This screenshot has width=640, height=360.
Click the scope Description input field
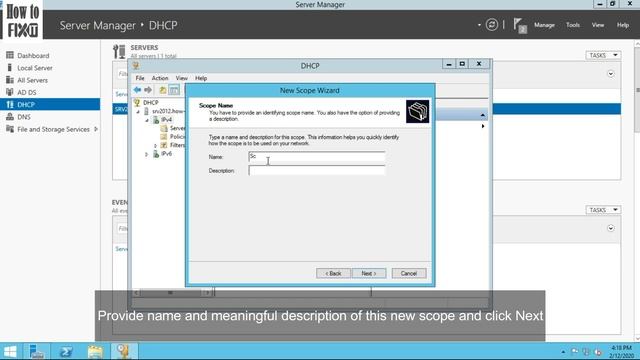[x=317, y=171]
